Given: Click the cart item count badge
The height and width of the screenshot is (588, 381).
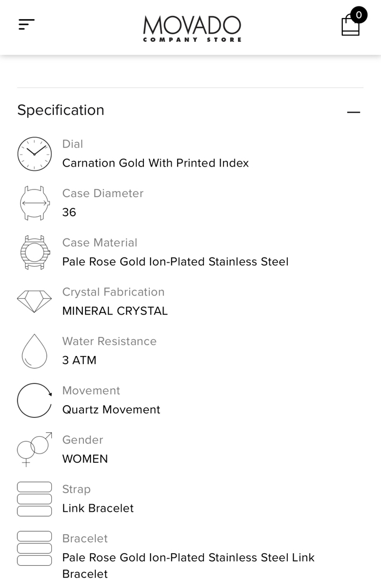Looking at the screenshot, I should pos(359,15).
